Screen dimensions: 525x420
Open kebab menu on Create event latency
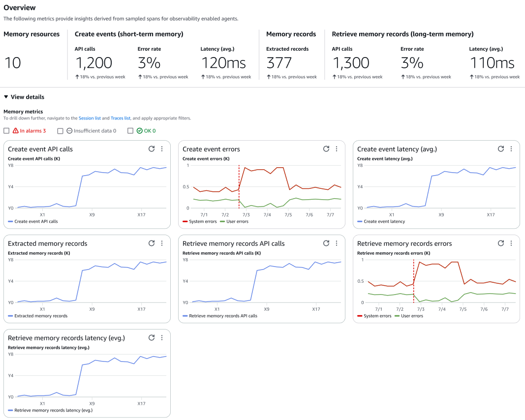[x=511, y=149]
